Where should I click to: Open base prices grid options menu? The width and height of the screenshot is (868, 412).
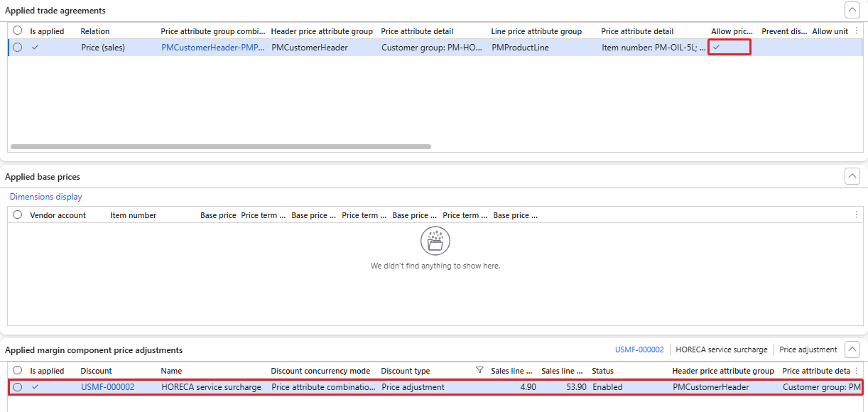click(x=856, y=215)
